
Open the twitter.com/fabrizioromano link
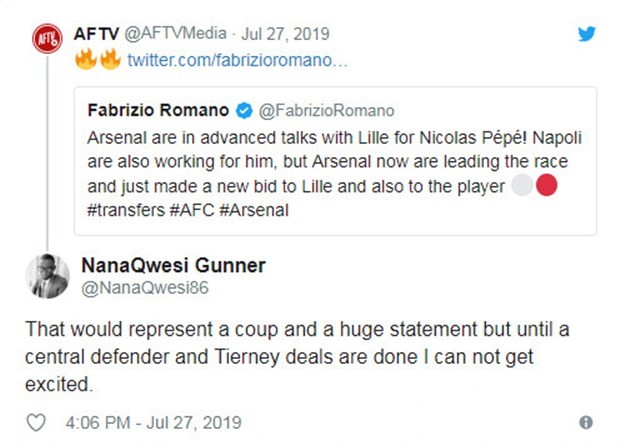238,60
